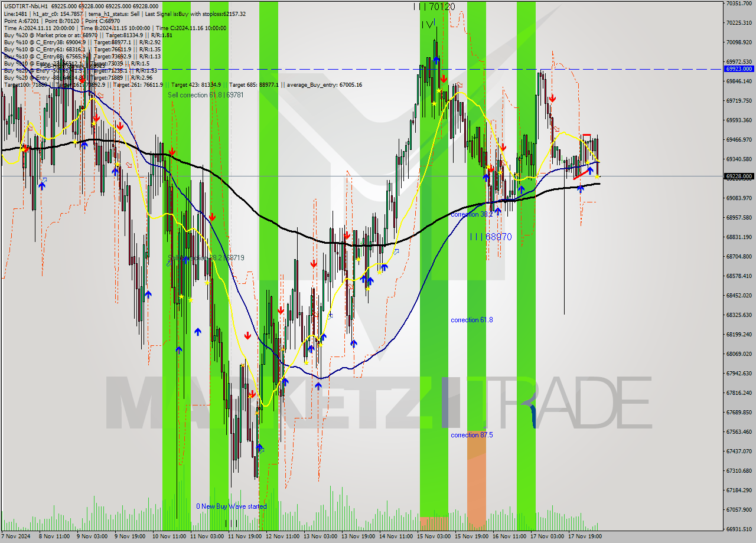756x543 pixels.
Task: Click the '9 Nov 19:00' time label
Action: point(130,537)
